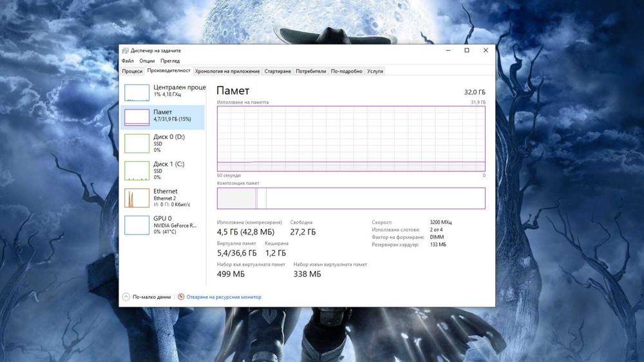Image resolution: width=644 pixels, height=362 pixels.
Task: Maximize the Диспечер на задачите window
Action: pyautogui.click(x=466, y=50)
